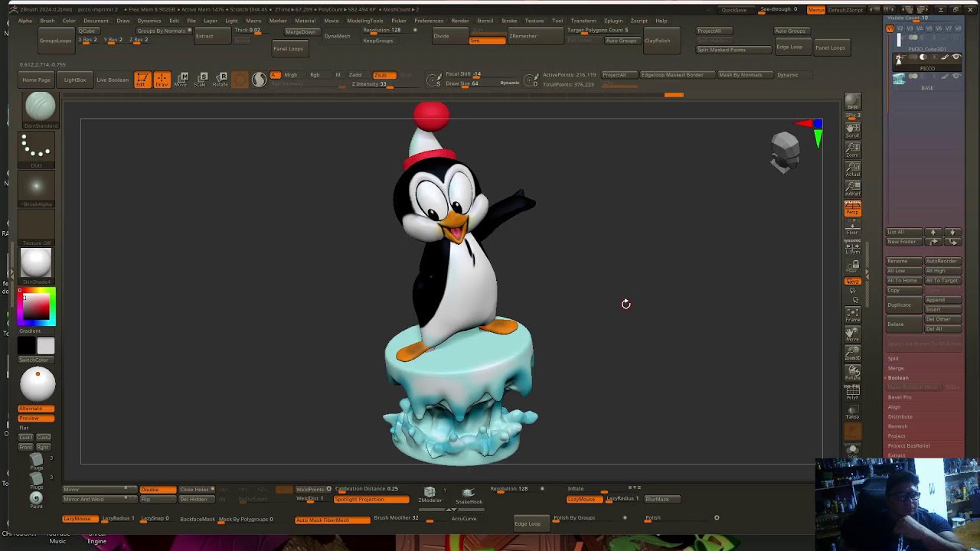Toggle visibility eye of BASE subtool
Viewport: 980px width, 551px height.
(x=955, y=77)
